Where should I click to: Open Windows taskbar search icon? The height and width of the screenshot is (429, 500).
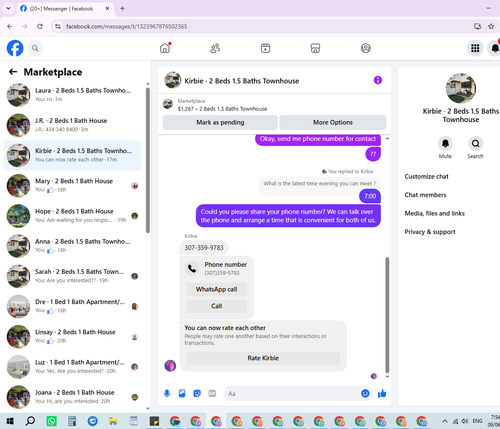click(30, 421)
